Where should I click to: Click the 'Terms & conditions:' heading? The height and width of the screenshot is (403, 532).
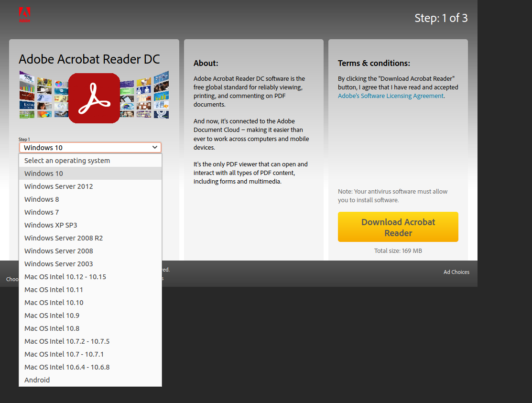[374, 63]
